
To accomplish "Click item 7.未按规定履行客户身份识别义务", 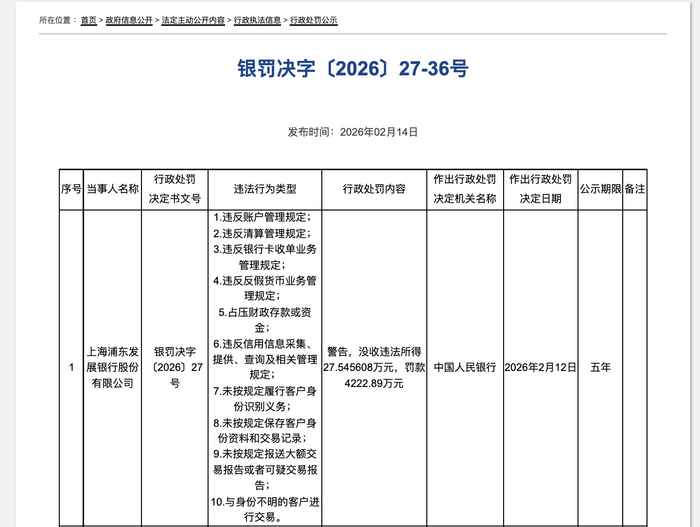I will click(x=265, y=399).
